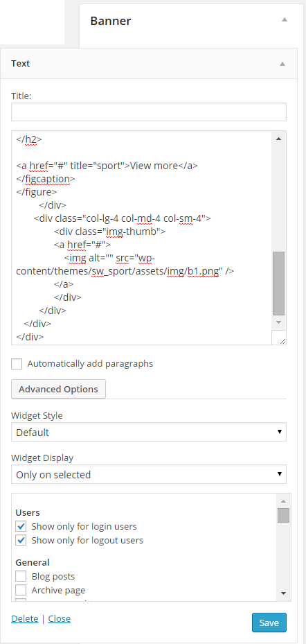
Task: Click the 'b1.png' image path line
Action: 125,271
